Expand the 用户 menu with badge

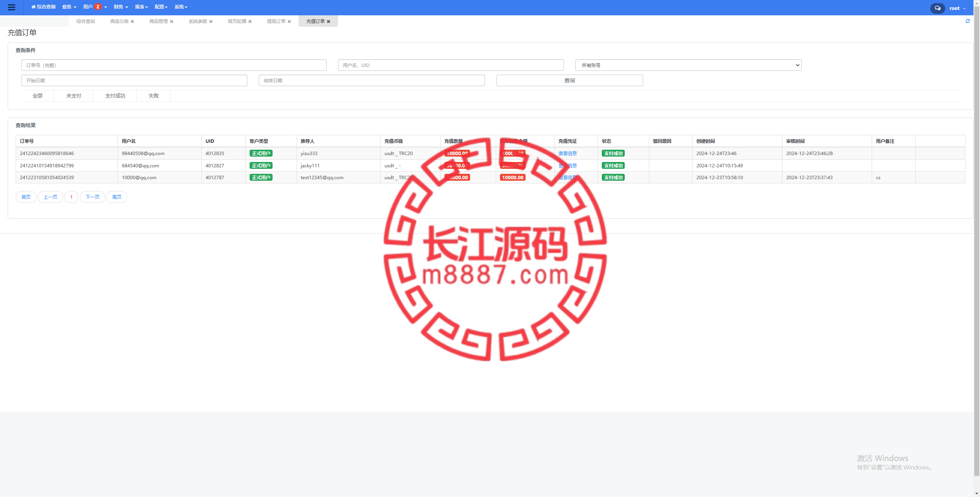click(x=95, y=7)
